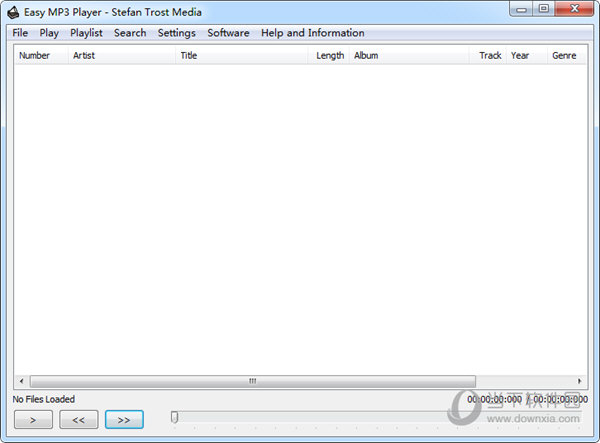This screenshot has height=443, width=600.
Task: Open Help and Information menu
Action: tap(313, 33)
